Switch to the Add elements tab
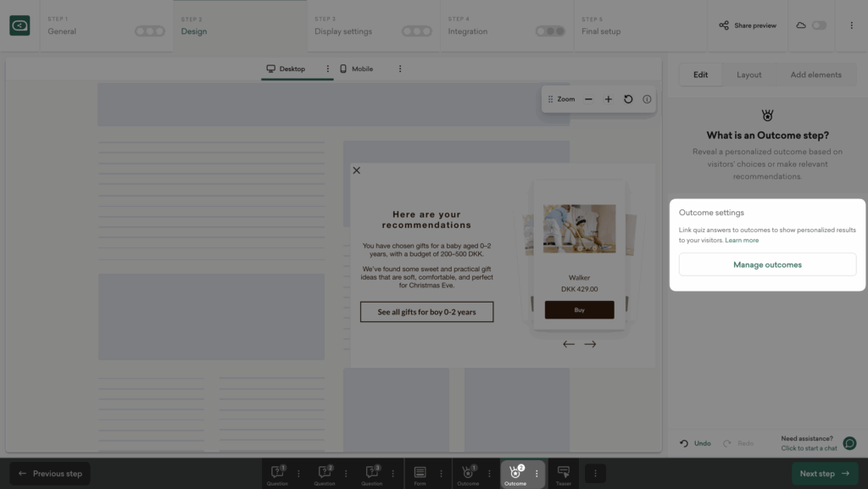Viewport: 868px width, 489px height. 815,75
